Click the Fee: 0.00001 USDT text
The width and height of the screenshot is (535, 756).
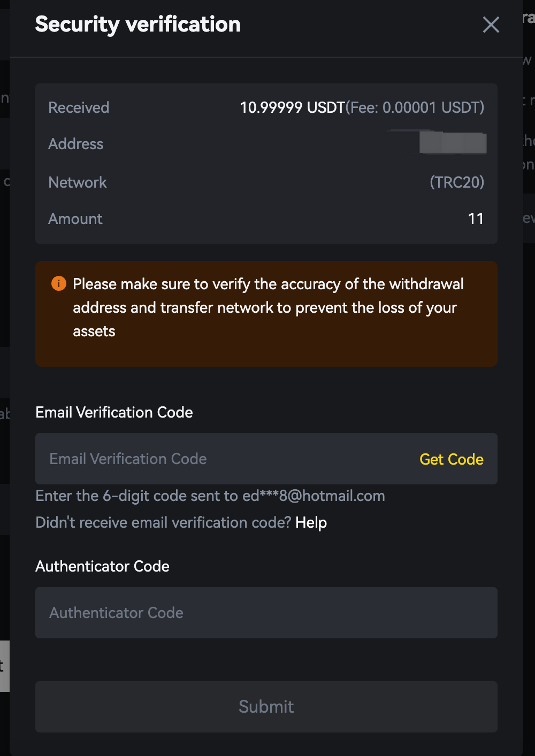tap(415, 107)
